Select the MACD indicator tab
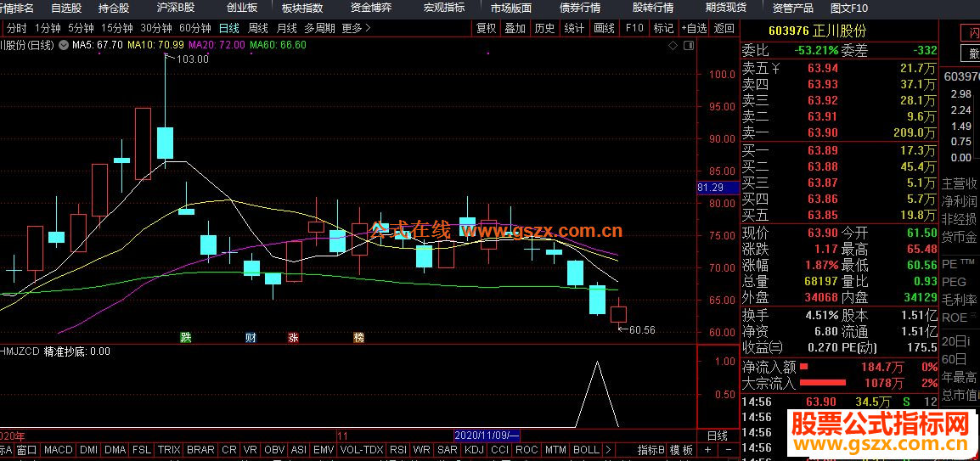Screen dimensions: 980x461 [58, 450]
